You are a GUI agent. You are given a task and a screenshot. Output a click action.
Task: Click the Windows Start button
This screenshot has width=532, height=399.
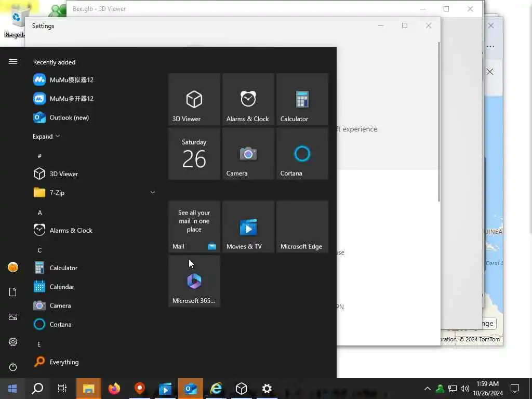click(12, 389)
